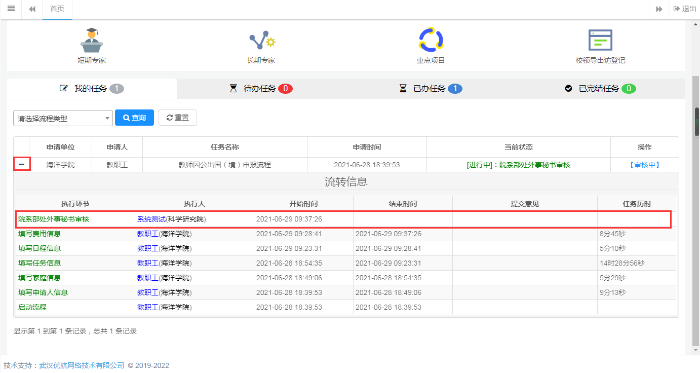Click end time 2021-06-28 18:49:06
This screenshot has width=700, height=373.
388,293
